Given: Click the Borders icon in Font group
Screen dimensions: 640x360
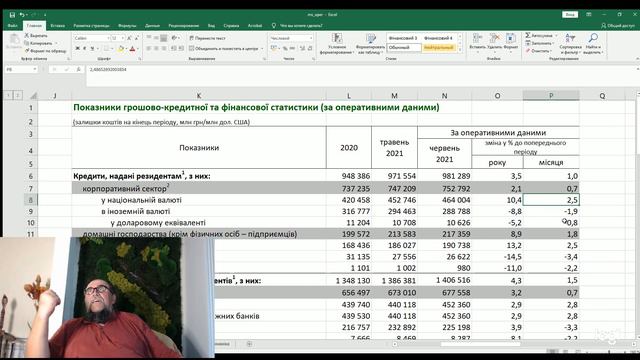Looking at the screenshot, I should [x=106, y=49].
